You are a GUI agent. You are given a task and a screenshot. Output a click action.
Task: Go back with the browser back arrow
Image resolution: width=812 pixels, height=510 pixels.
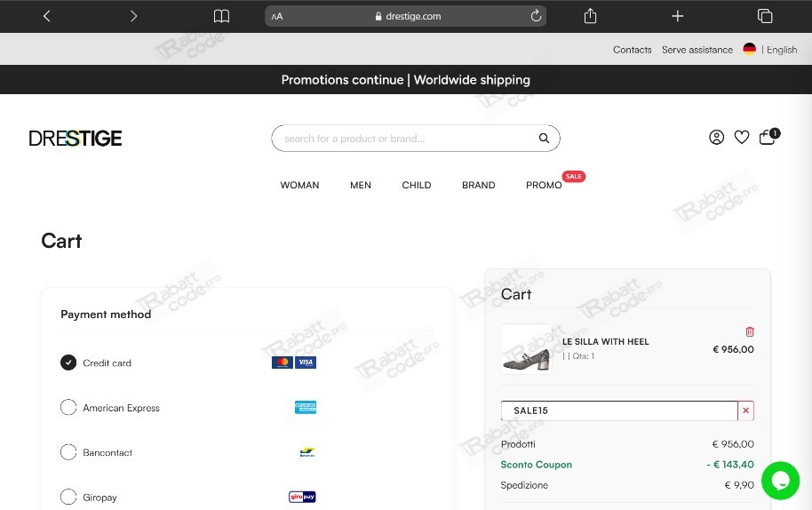tap(46, 16)
